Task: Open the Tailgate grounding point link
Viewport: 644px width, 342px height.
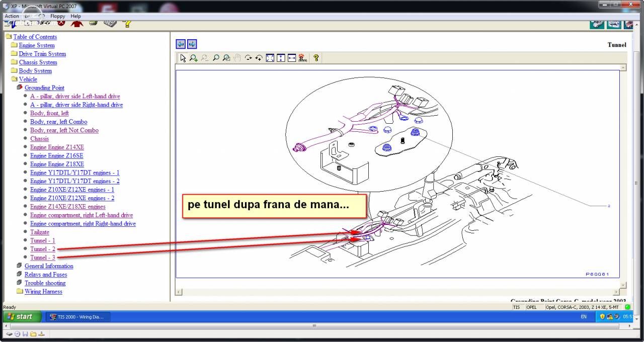Action: 40,232
